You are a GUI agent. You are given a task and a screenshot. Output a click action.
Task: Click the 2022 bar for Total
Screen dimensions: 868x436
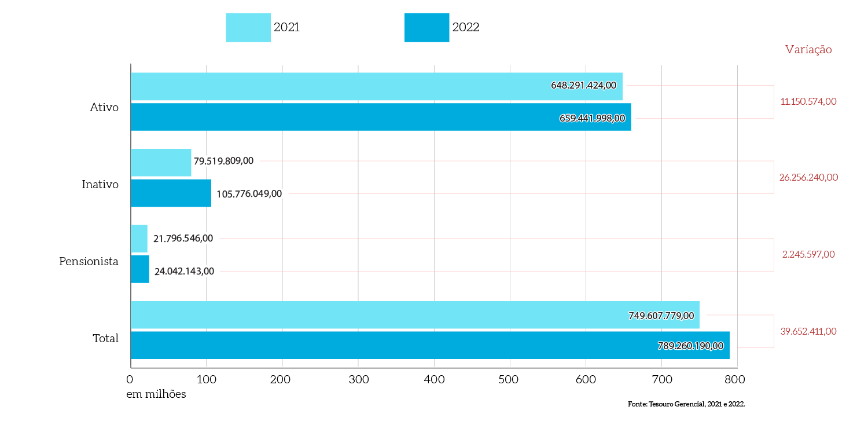(x=405, y=346)
